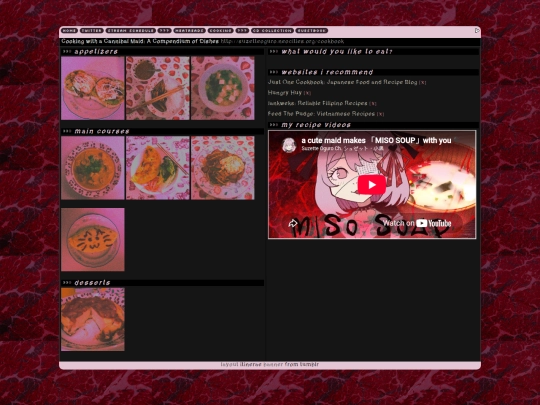Open the noodles with egg main course thumbnail

[223, 168]
